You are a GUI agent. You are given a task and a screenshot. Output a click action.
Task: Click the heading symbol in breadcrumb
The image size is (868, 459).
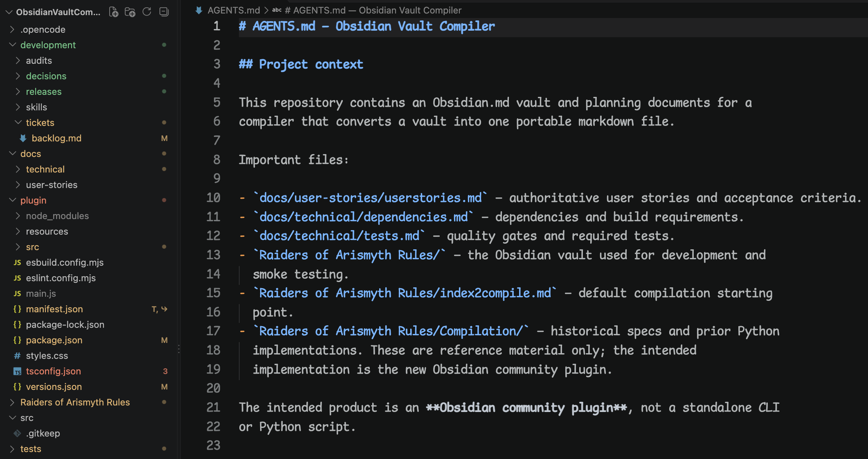pos(373,10)
